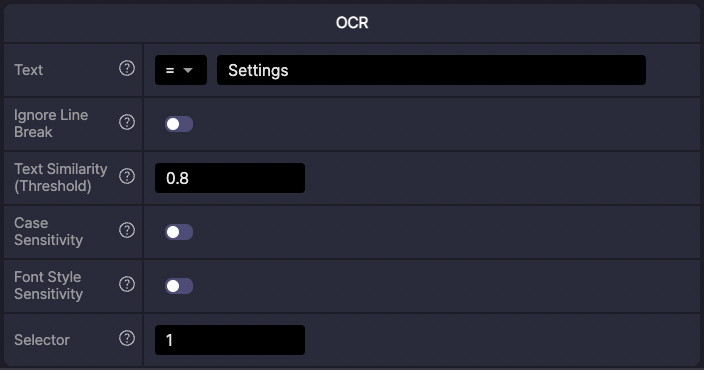Click the OCR panel header
This screenshot has width=704, height=370.
[x=352, y=23]
